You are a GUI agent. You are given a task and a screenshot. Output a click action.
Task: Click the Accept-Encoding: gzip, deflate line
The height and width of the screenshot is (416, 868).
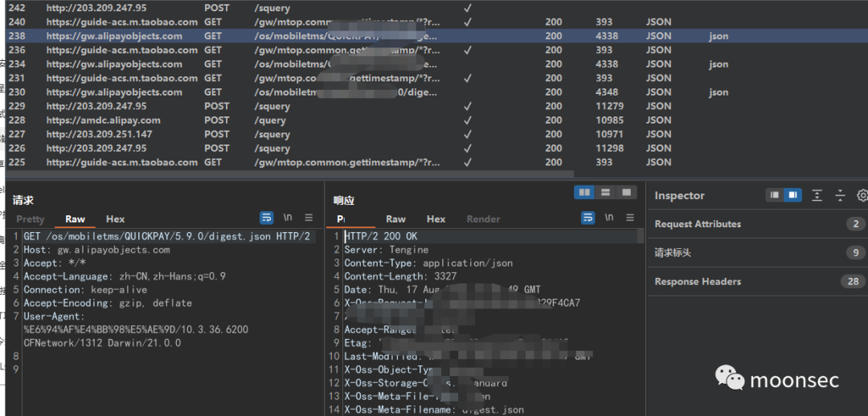(x=108, y=303)
